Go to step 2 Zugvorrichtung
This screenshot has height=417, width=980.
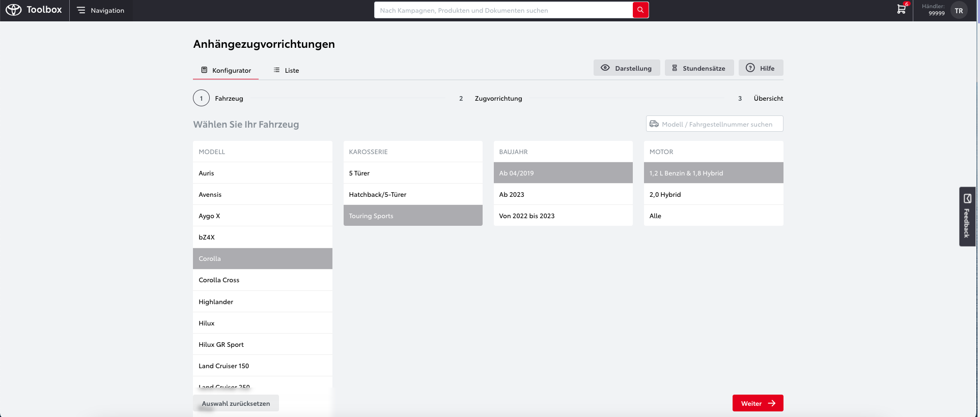(x=498, y=98)
